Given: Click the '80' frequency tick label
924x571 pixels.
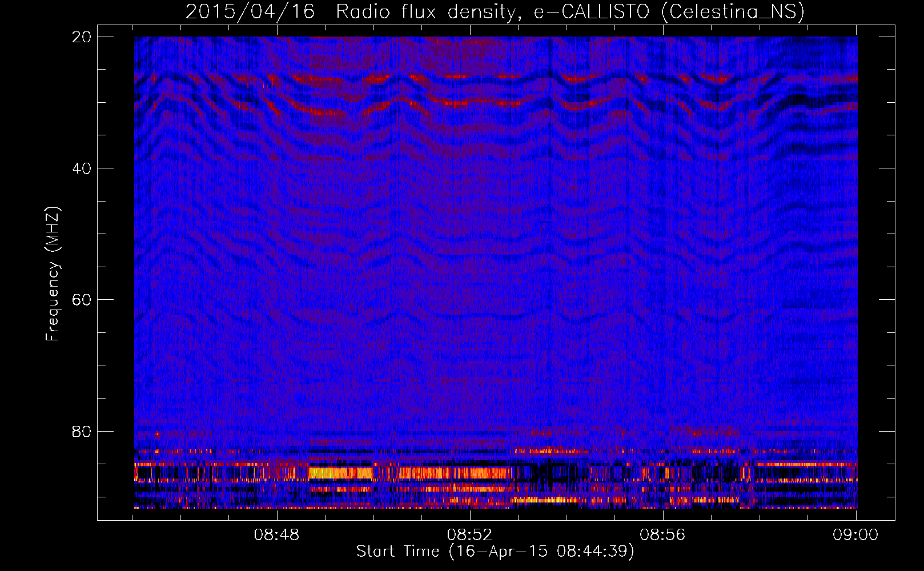Looking at the screenshot, I should [x=82, y=432].
